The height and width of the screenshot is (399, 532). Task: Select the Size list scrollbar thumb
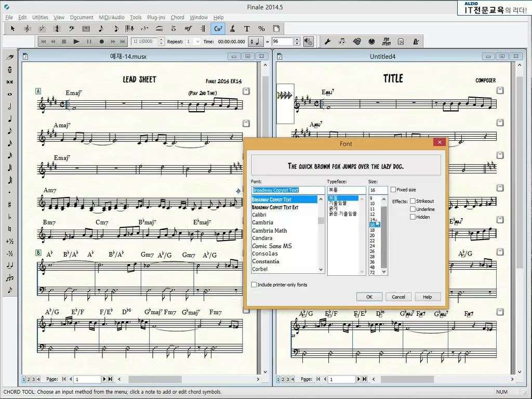(384, 237)
